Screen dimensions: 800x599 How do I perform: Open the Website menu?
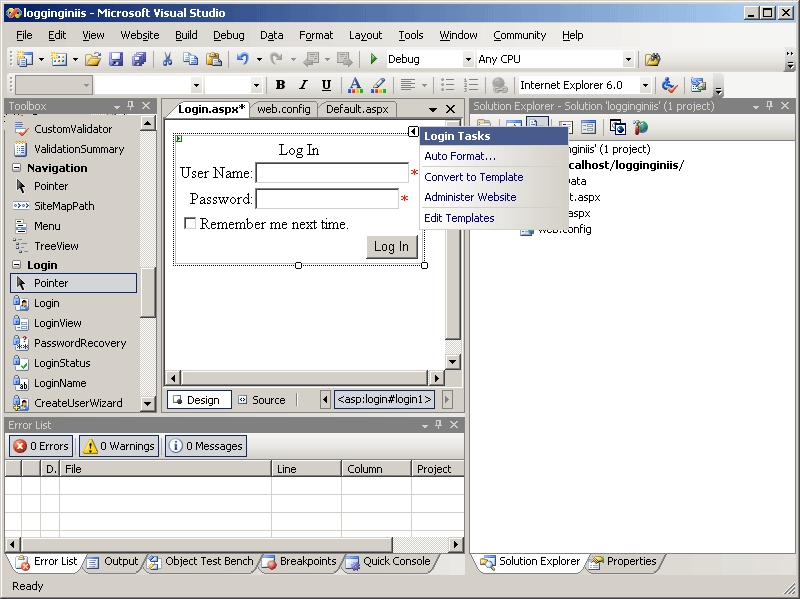pyautogui.click(x=139, y=35)
